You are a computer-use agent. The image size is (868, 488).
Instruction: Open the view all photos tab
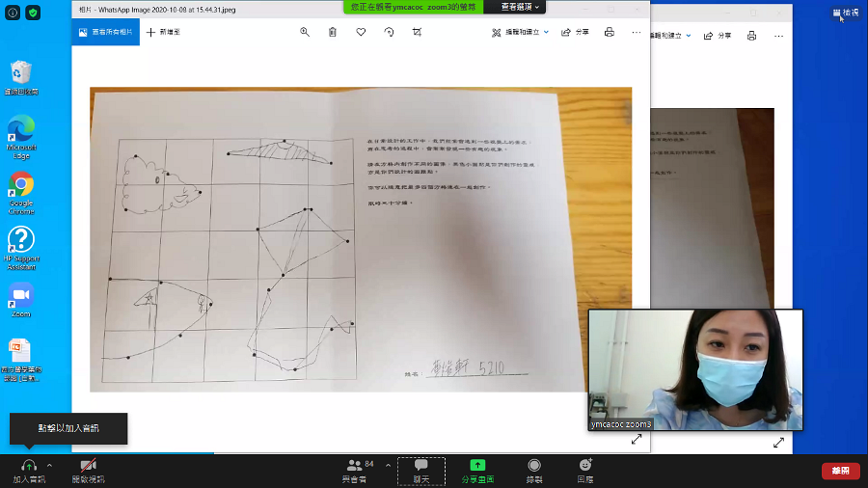tap(106, 32)
